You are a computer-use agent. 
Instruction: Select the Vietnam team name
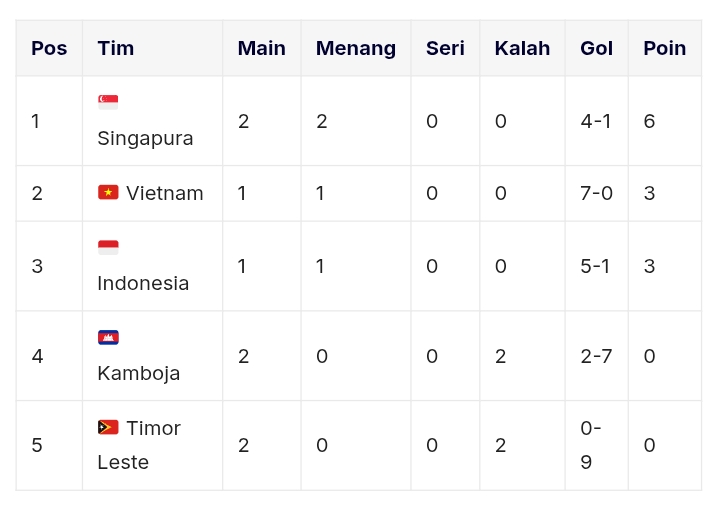(165, 193)
